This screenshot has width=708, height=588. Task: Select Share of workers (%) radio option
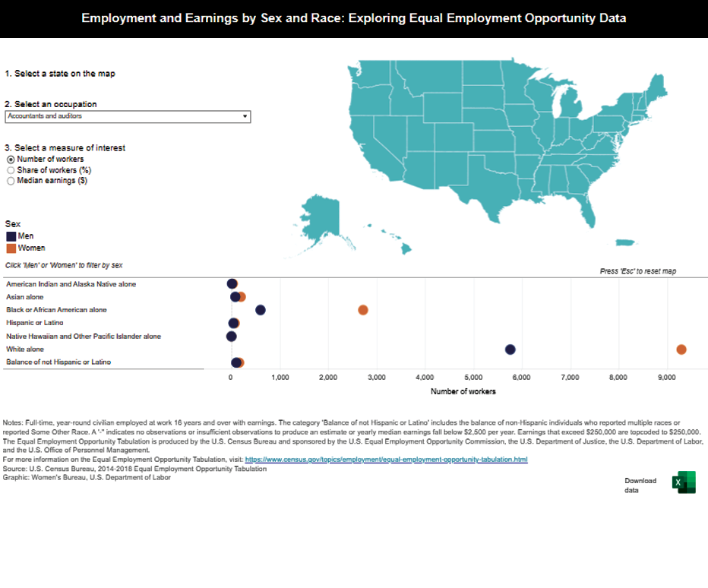coord(11,170)
